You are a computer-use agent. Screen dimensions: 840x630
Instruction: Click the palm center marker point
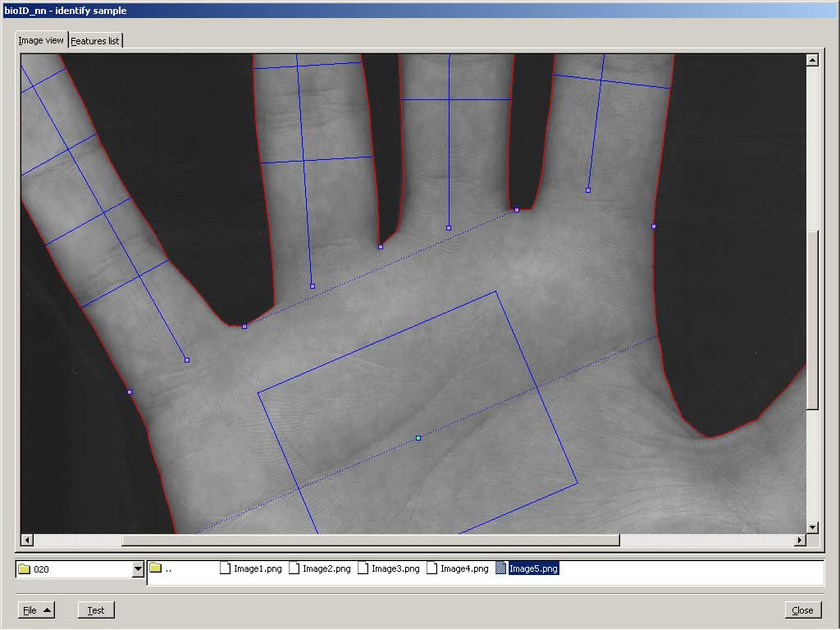(x=418, y=438)
